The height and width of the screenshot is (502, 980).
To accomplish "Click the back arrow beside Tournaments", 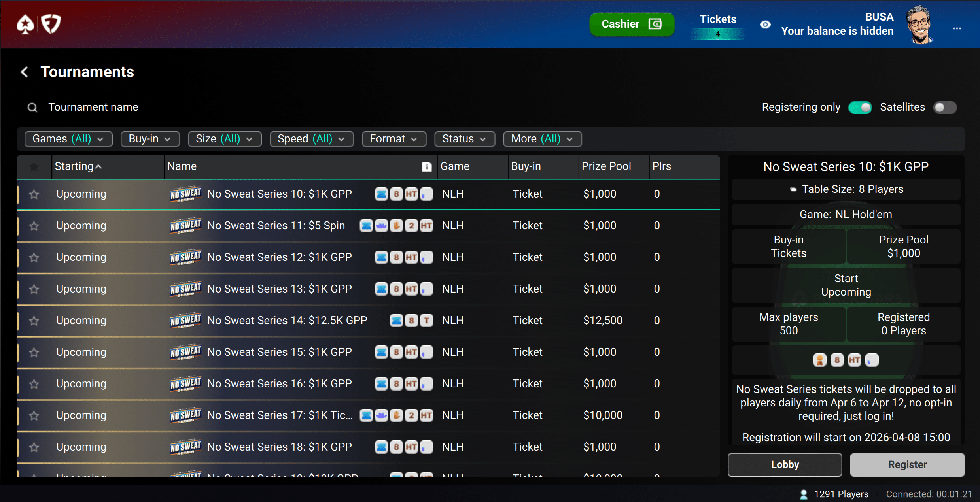I will pyautogui.click(x=25, y=72).
